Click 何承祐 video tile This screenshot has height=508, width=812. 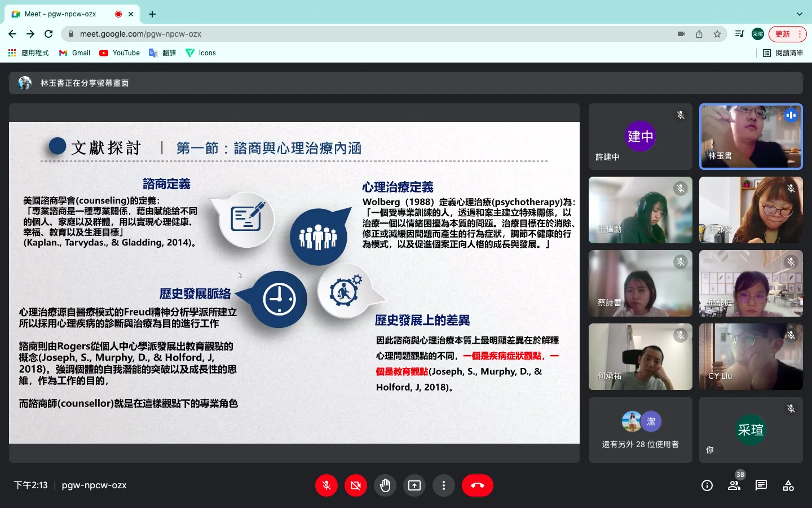(641, 357)
